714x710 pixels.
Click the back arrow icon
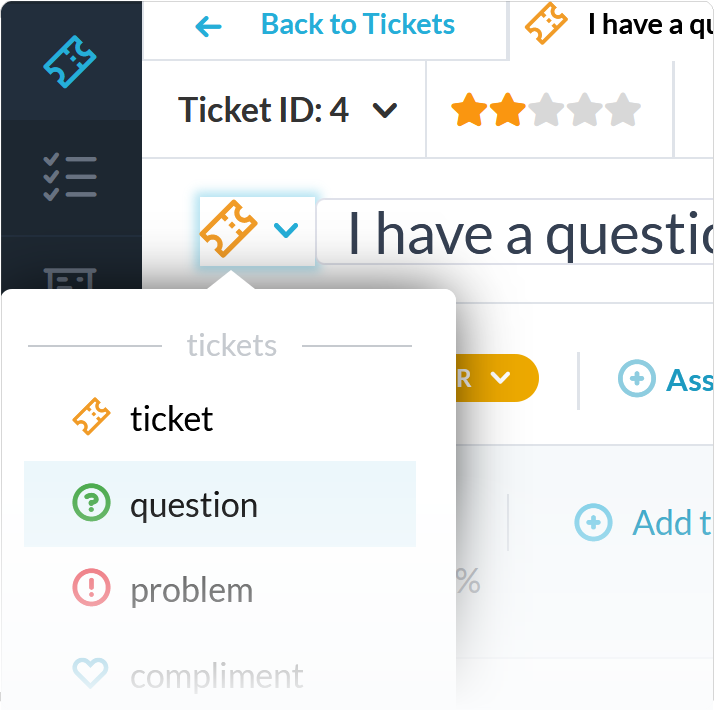pos(208,26)
